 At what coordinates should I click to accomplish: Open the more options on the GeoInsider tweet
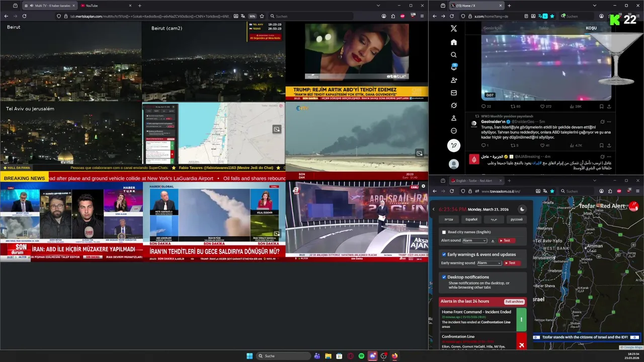(609, 122)
